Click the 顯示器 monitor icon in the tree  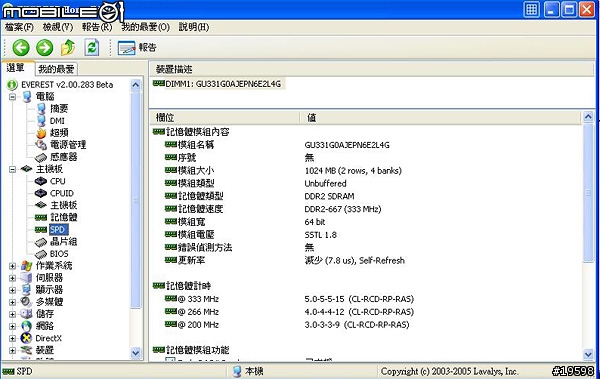click(x=26, y=290)
